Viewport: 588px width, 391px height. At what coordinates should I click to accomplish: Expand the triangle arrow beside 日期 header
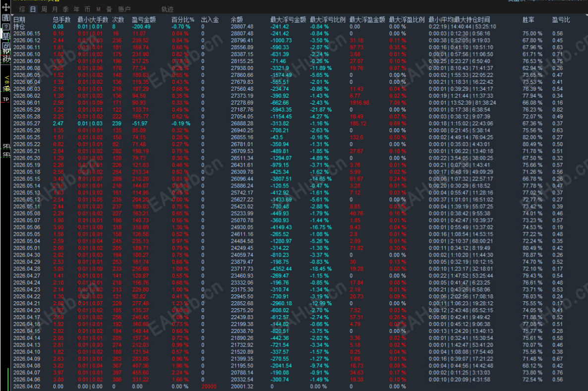[x=12, y=15]
